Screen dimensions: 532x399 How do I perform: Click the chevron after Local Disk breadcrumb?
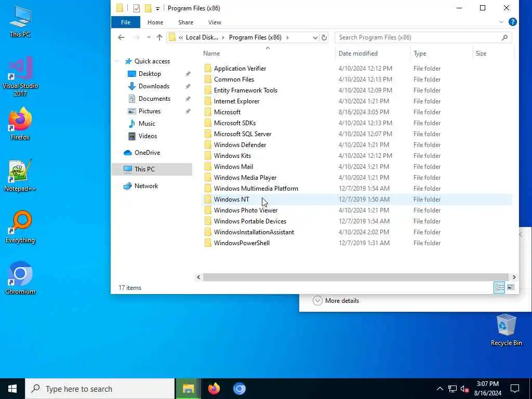223,37
